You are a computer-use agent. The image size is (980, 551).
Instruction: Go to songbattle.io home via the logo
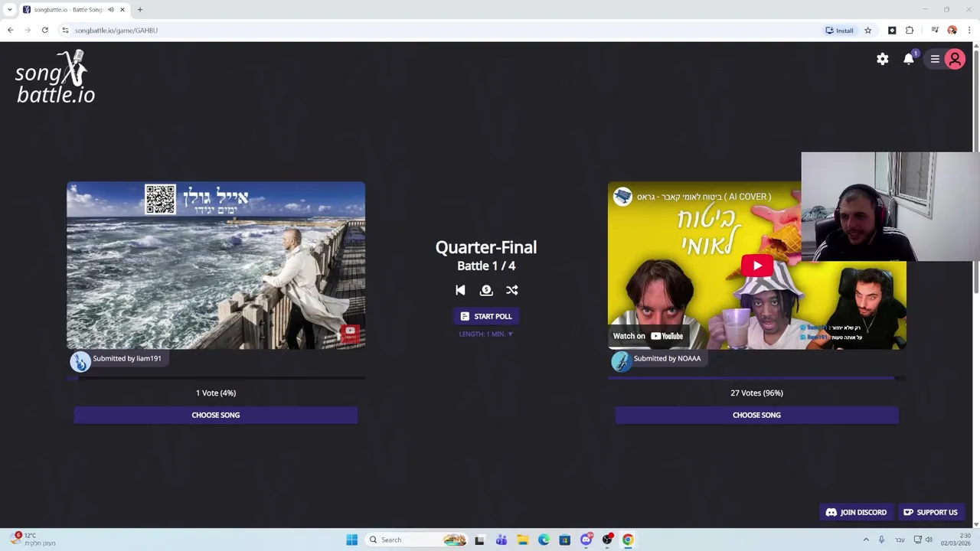click(55, 77)
